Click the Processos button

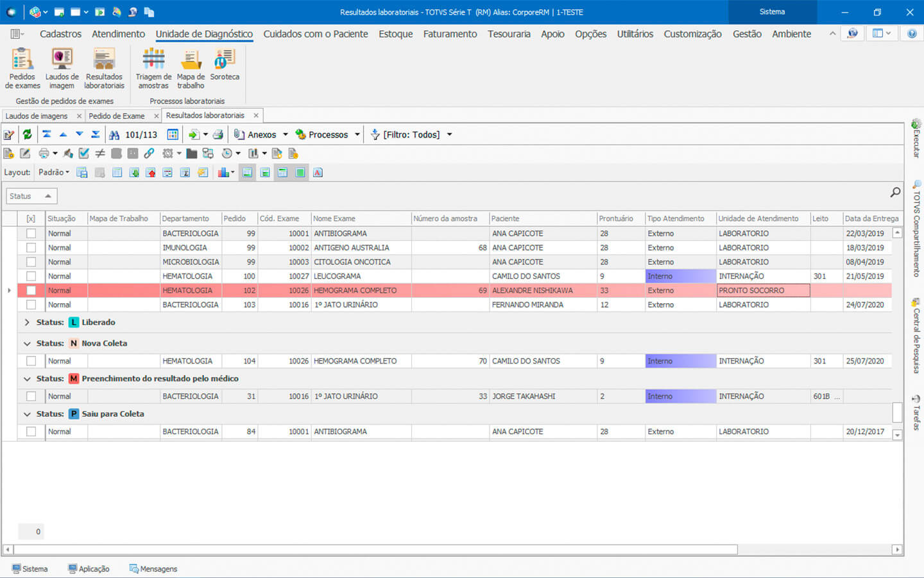pyautogui.click(x=327, y=135)
